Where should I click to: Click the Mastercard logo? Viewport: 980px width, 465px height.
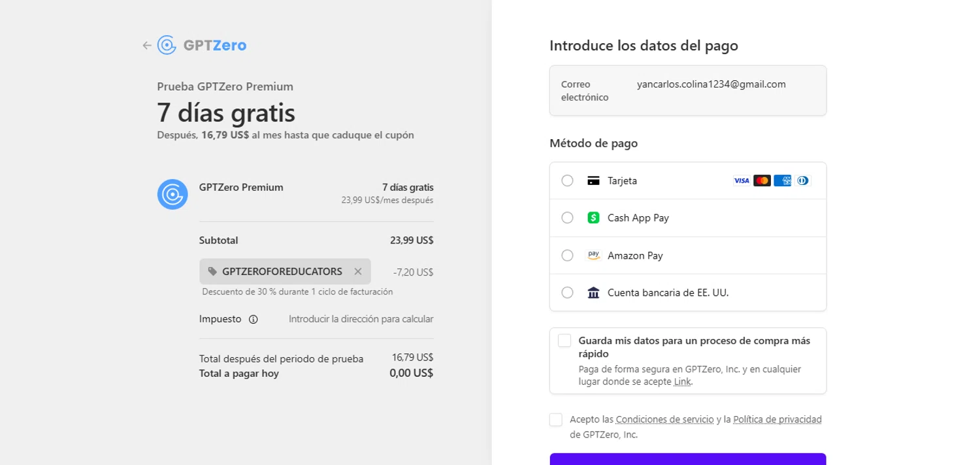pos(762,181)
